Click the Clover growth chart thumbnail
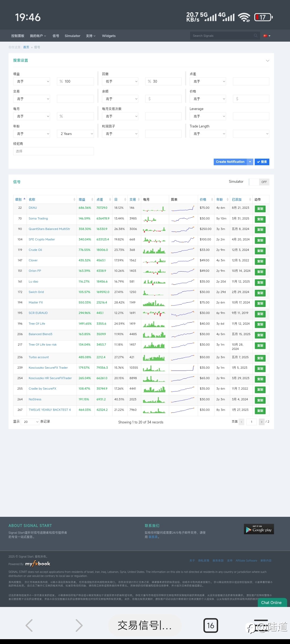The width and height of the screenshot is (290, 644). point(183,261)
